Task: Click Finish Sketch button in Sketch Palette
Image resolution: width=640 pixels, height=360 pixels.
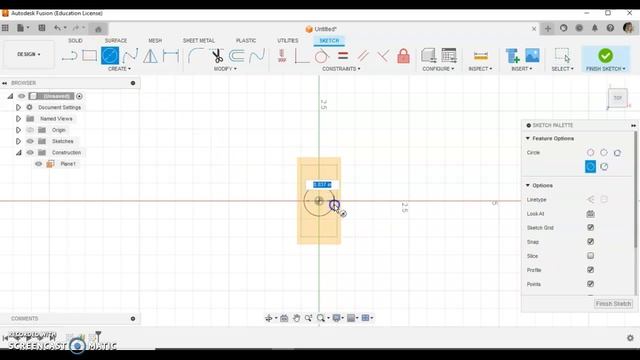Action: pyautogui.click(x=613, y=304)
